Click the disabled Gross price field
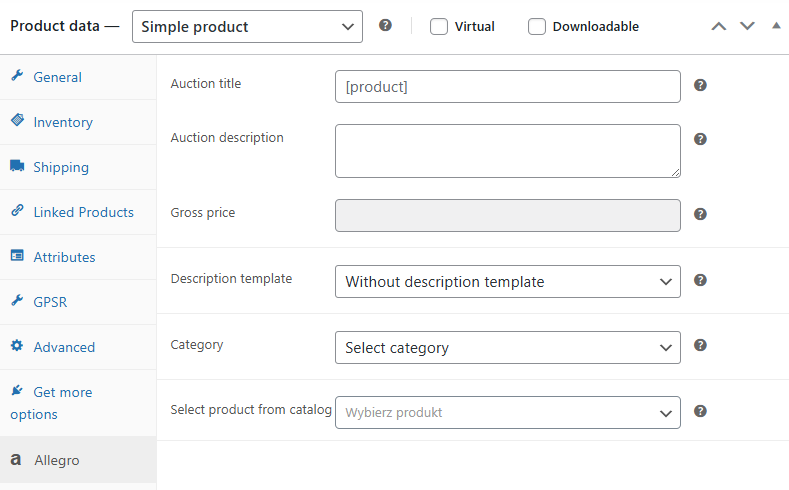This screenshot has height=490, width=789. [x=508, y=215]
